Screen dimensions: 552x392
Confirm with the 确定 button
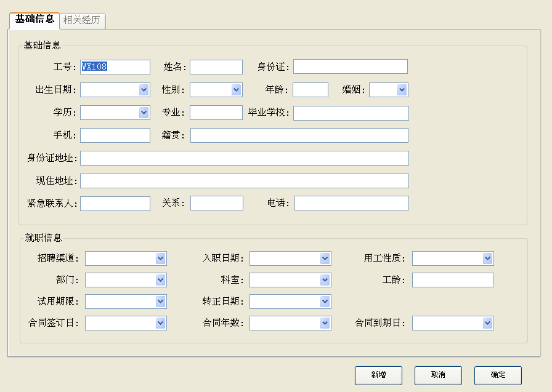498,375
